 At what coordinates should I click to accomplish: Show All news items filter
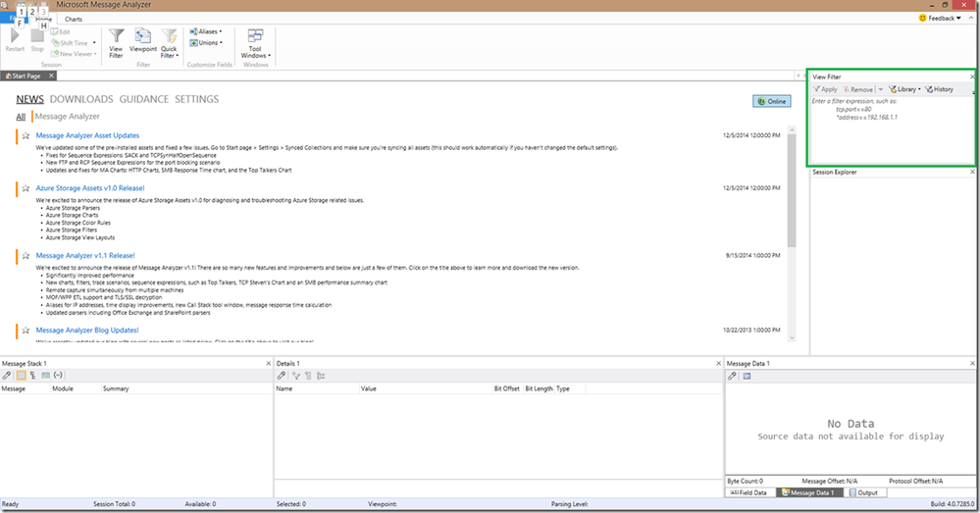(21, 116)
